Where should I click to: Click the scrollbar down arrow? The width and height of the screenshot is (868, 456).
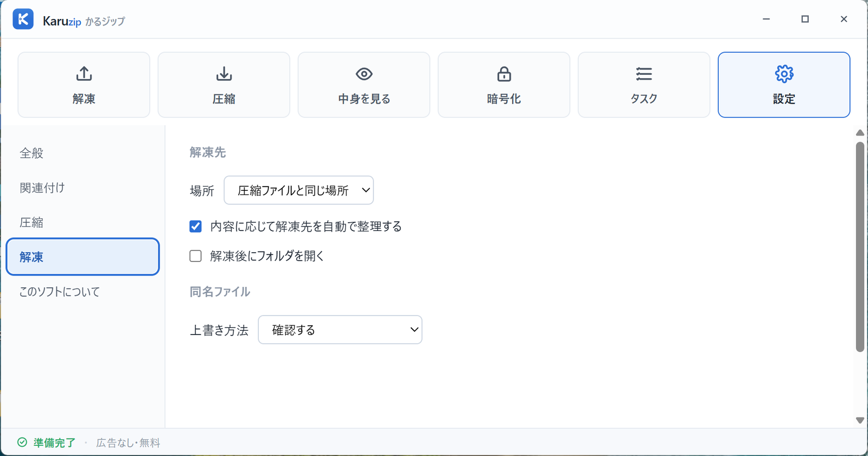point(860,420)
